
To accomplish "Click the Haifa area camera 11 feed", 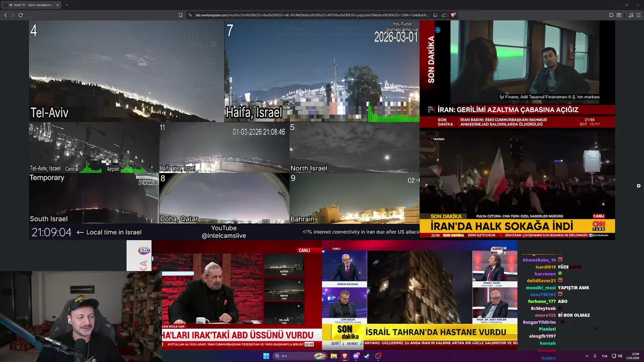I will pos(224,148).
